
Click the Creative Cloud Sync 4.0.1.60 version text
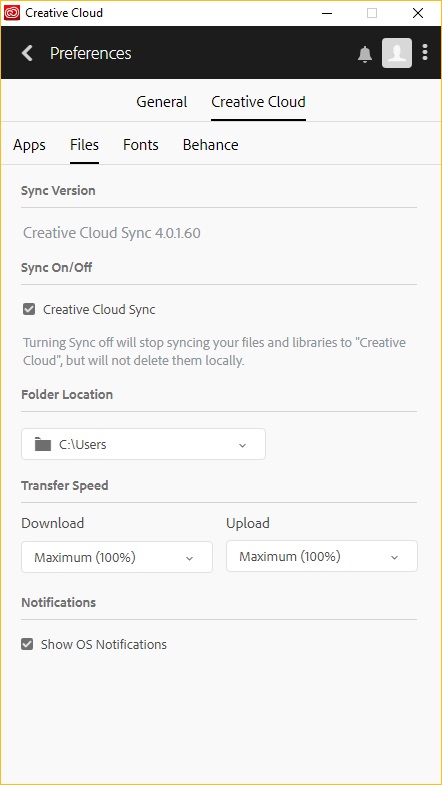[x=112, y=233]
